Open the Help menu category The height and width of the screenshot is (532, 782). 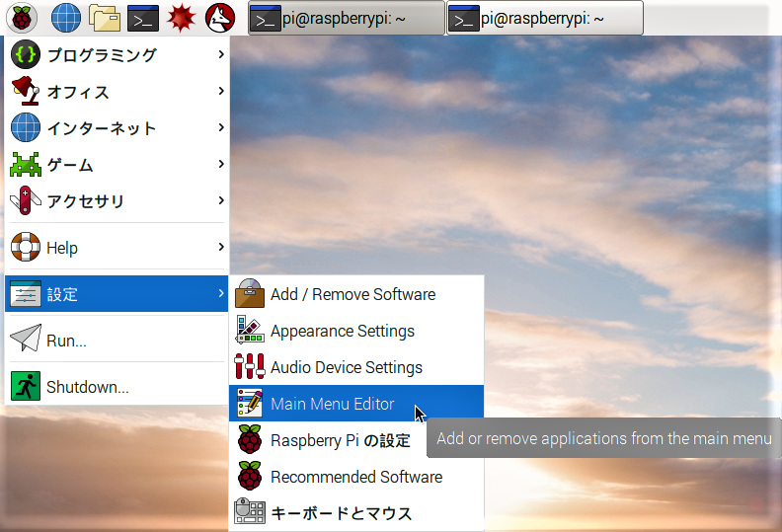[x=117, y=248]
